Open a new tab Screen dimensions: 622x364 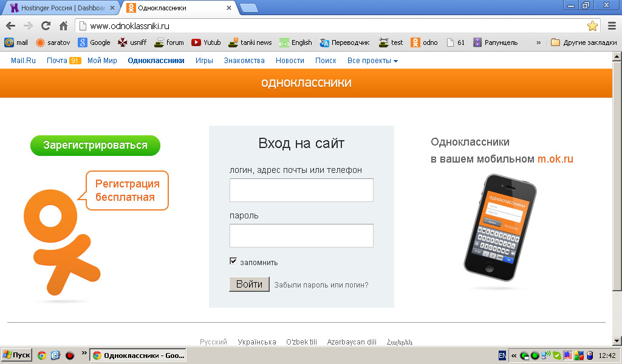(x=248, y=8)
